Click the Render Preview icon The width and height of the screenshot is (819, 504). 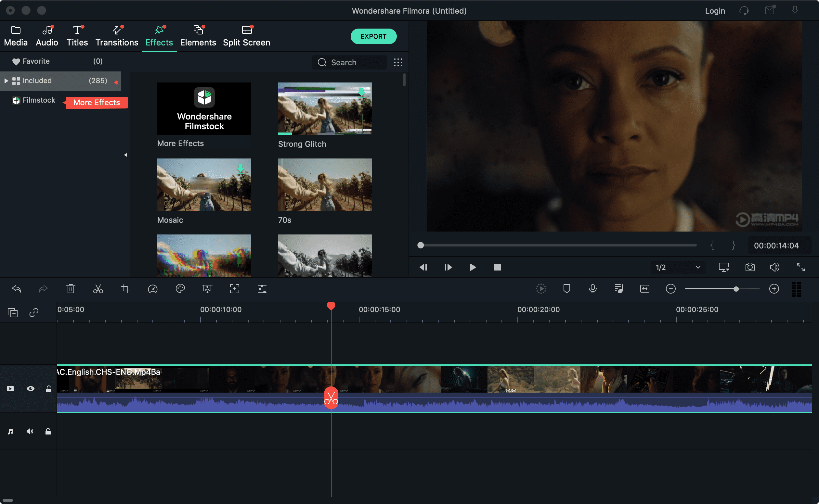tap(541, 289)
